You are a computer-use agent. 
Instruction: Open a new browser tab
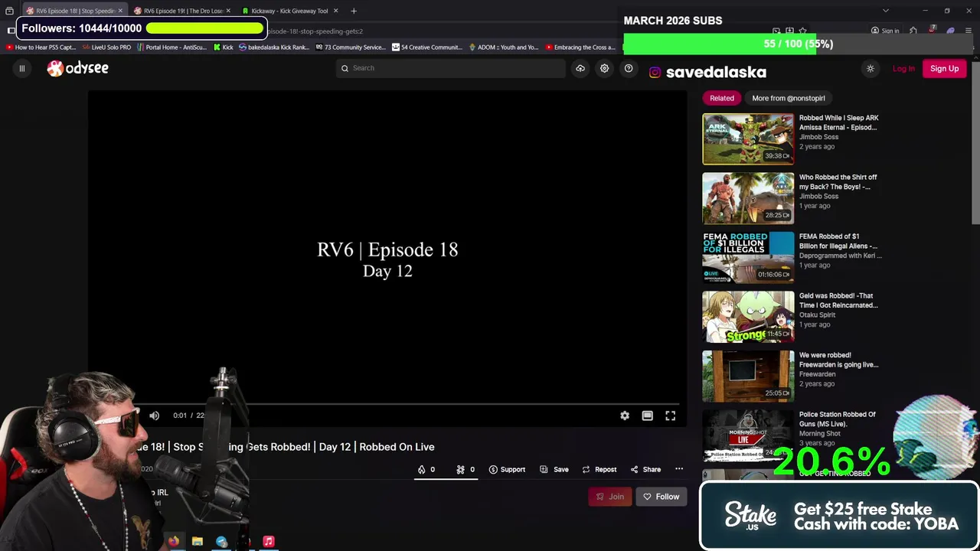(354, 11)
